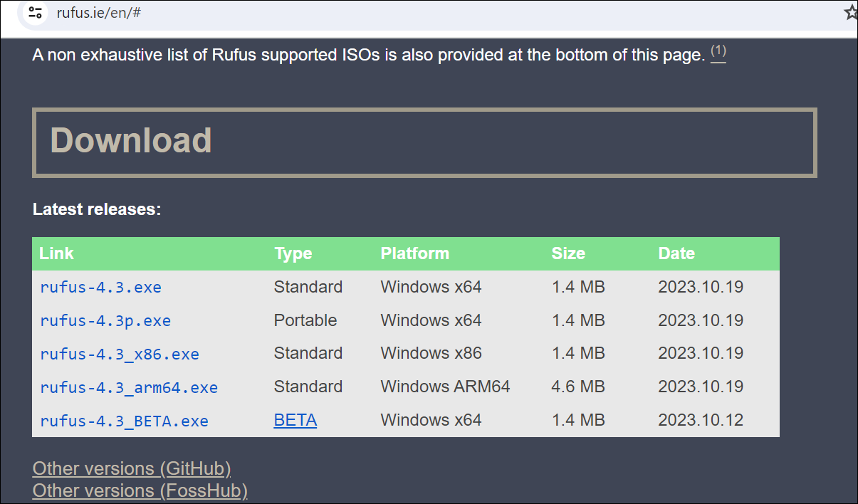
Task: Click 2023.10.19 date in rufus-4.3.exe row
Action: (701, 287)
